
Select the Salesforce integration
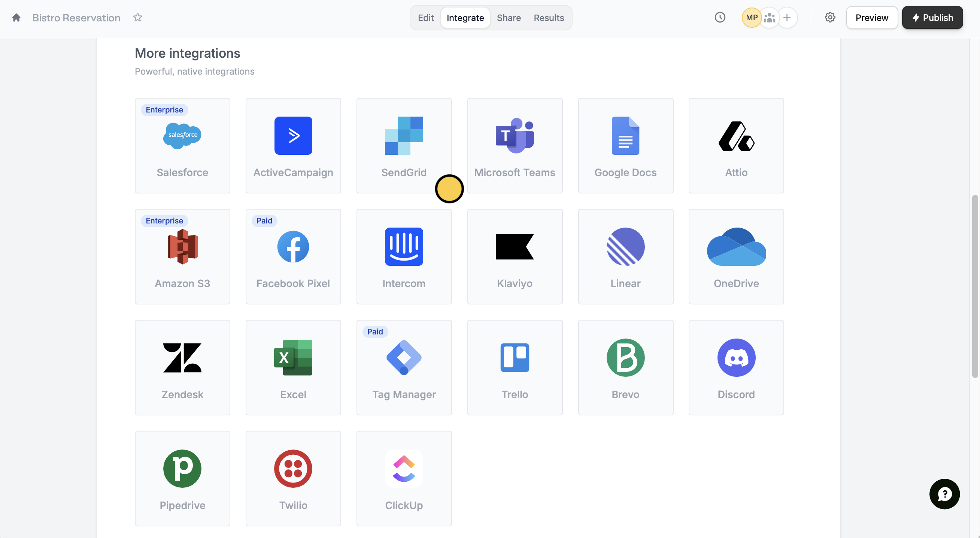(x=182, y=146)
